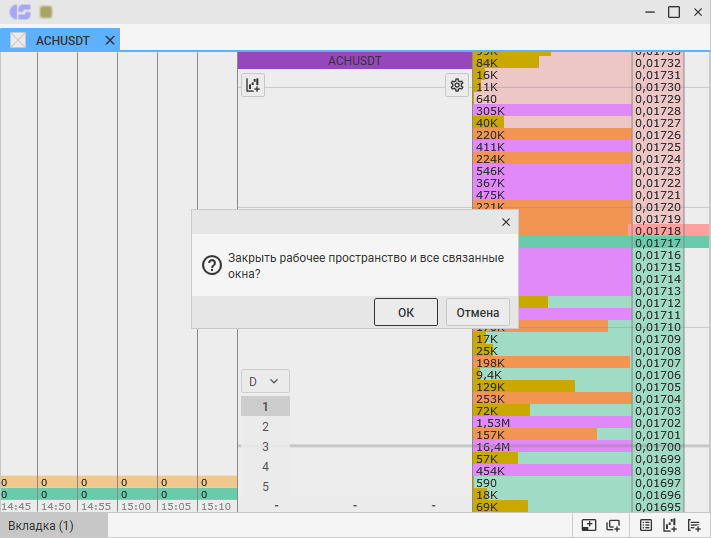Click the question mark icon in the dialog
711x538 pixels.
click(211, 265)
